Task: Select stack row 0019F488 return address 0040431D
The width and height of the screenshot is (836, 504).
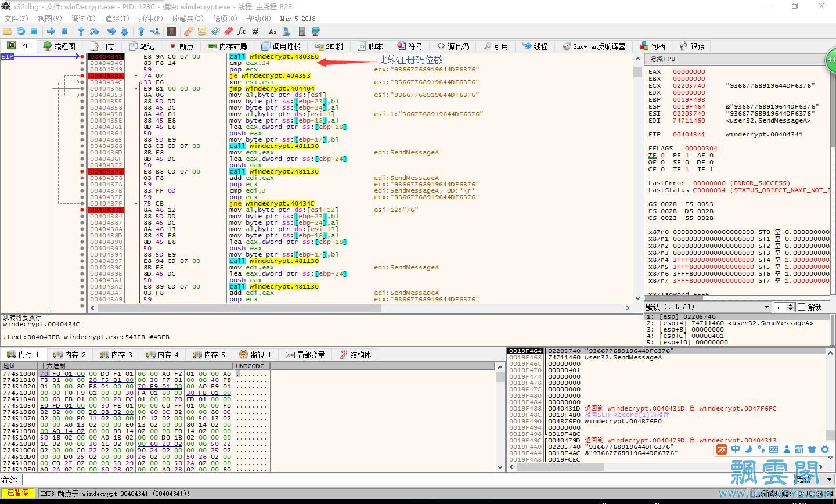Action: tap(666, 408)
